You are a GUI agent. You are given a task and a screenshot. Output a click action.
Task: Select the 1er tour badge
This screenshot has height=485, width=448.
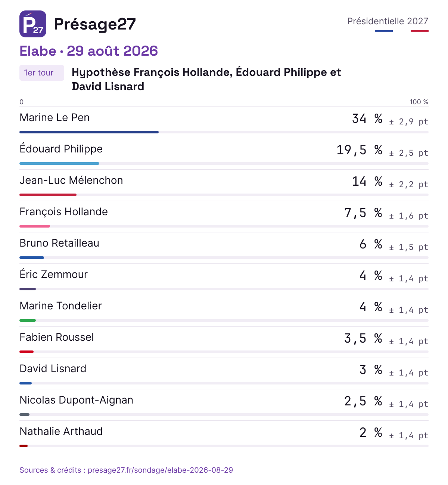coord(42,73)
